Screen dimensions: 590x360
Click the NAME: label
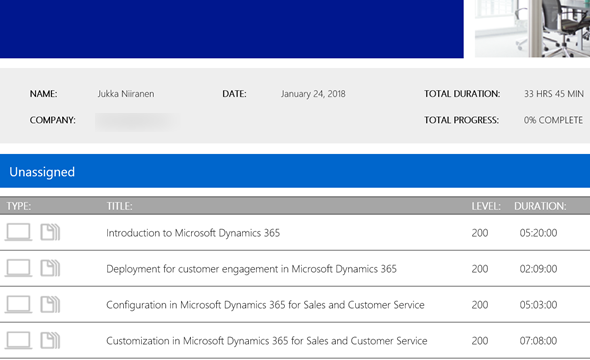44,94
